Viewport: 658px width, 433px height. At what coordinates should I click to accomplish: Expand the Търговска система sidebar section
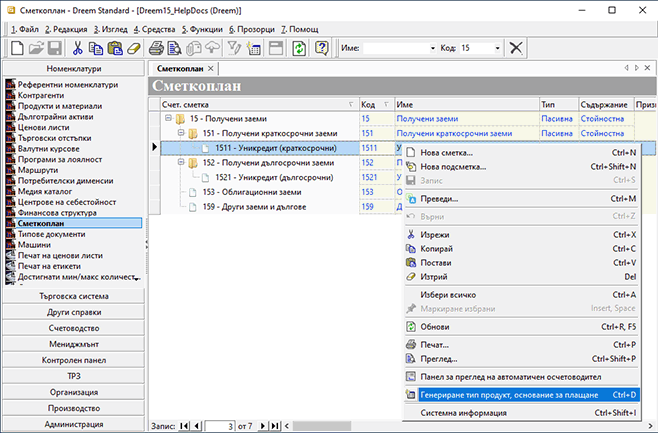[73, 296]
